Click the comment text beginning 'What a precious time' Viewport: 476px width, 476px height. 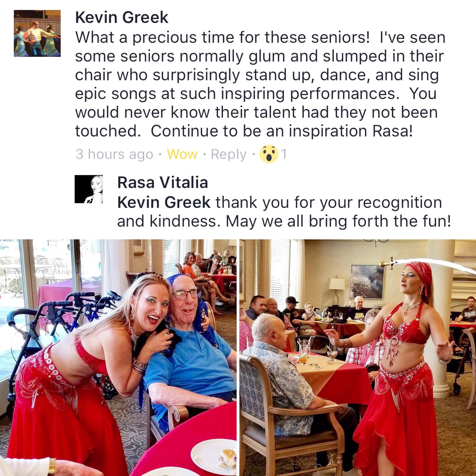click(x=260, y=84)
